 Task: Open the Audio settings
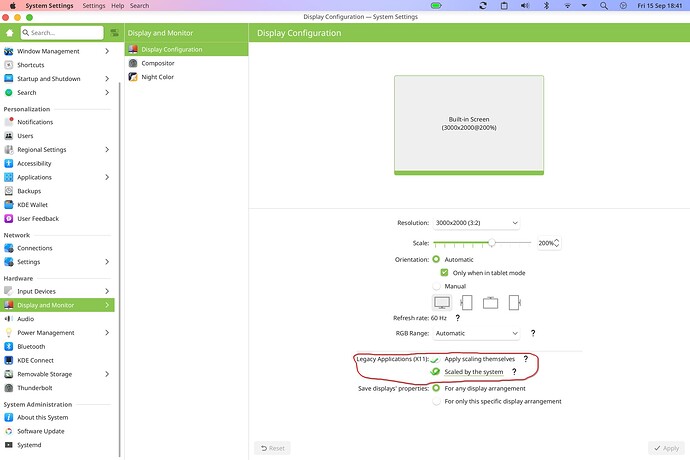(57, 319)
